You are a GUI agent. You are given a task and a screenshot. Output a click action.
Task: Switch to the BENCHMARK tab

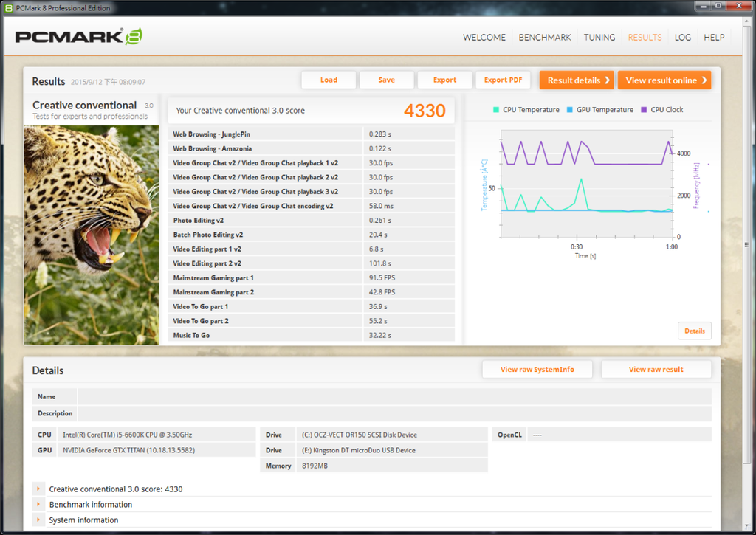pyautogui.click(x=545, y=37)
